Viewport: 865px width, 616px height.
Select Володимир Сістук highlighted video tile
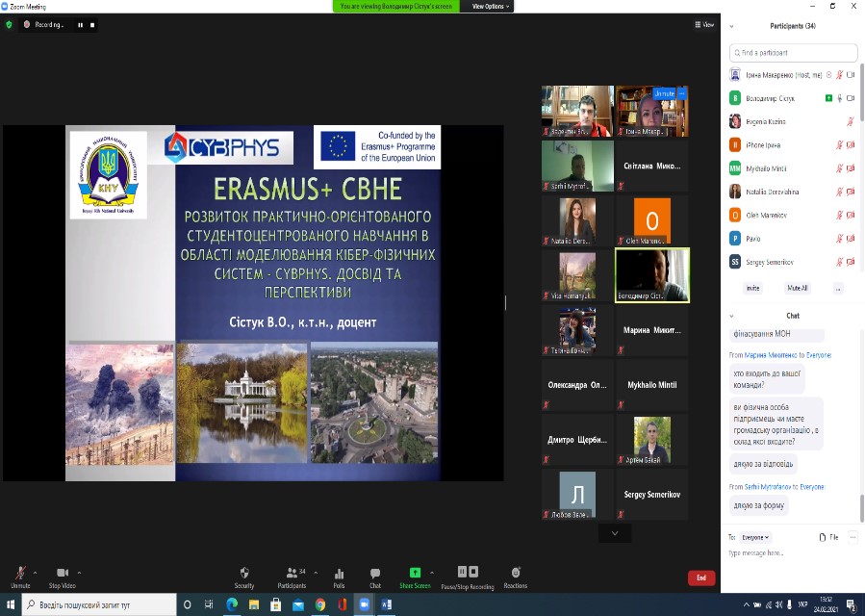point(652,275)
